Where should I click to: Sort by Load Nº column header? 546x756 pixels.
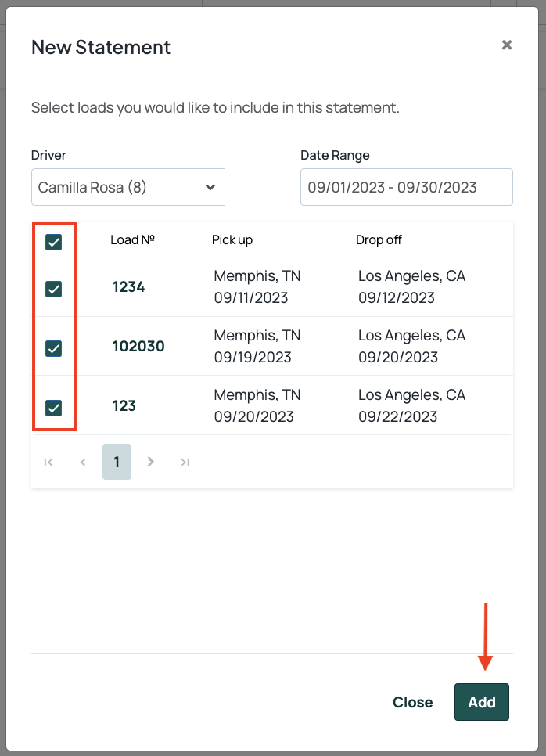click(x=132, y=239)
